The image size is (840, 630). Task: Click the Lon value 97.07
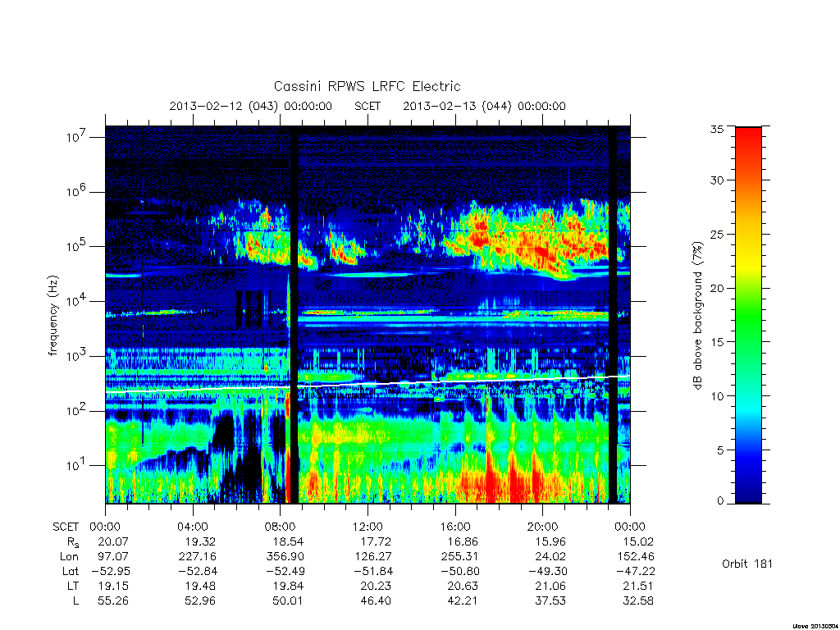pos(113,557)
